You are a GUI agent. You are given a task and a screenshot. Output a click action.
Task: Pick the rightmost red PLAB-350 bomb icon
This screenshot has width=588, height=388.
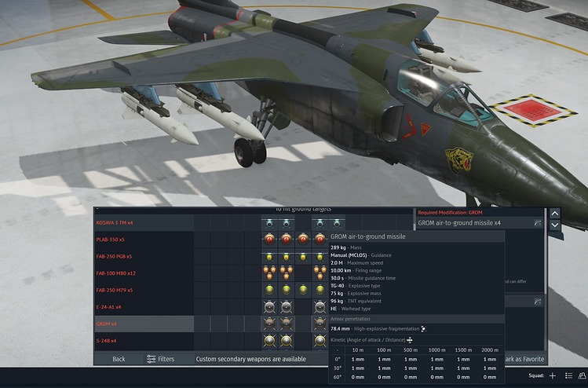(320, 239)
